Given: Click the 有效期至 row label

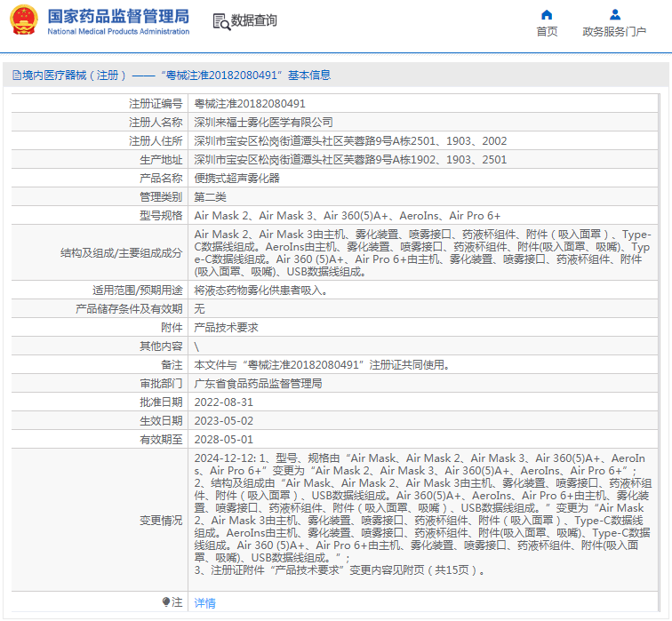Looking at the screenshot, I should (x=161, y=440).
